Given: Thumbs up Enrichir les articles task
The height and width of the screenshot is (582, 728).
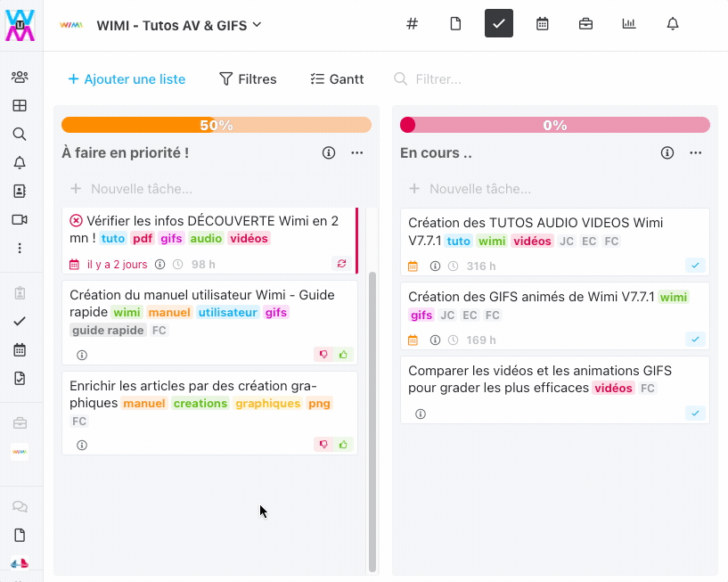Looking at the screenshot, I should 343,445.
